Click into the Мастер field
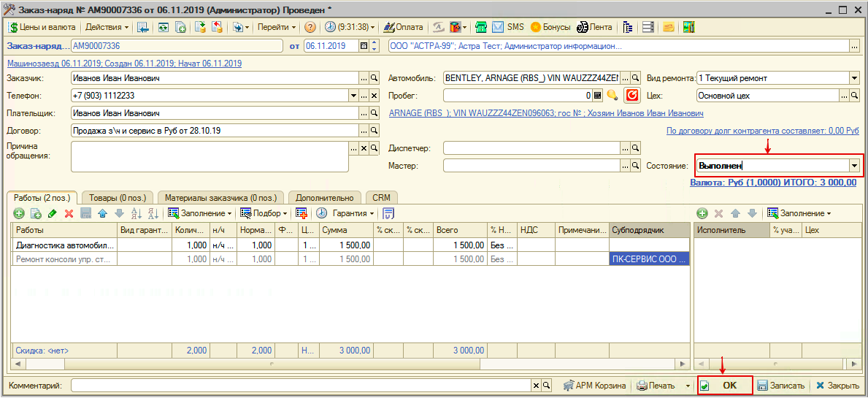Image resolution: width=868 pixels, height=398 pixels. click(531, 165)
